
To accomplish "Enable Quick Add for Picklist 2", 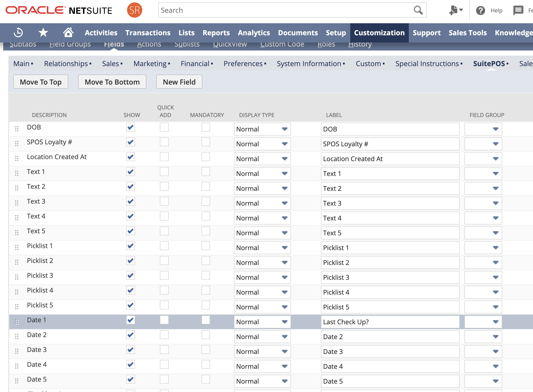I will click(164, 261).
